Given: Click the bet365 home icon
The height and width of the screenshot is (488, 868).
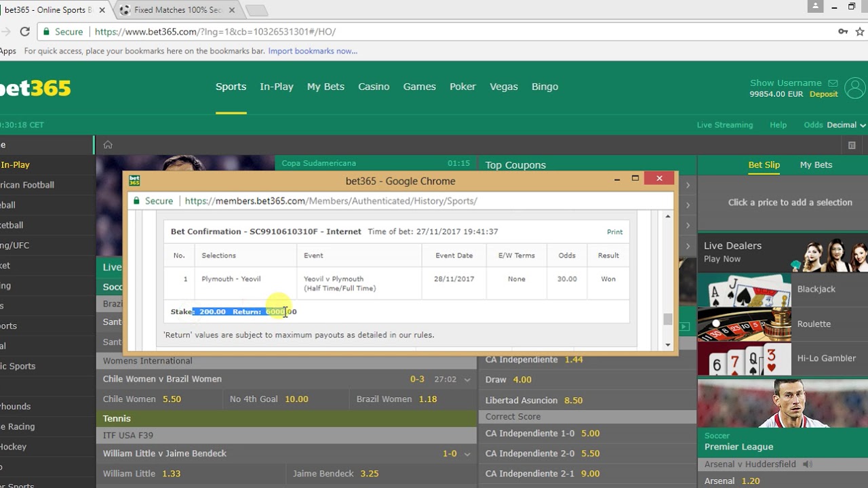Looking at the screenshot, I should click(x=108, y=144).
